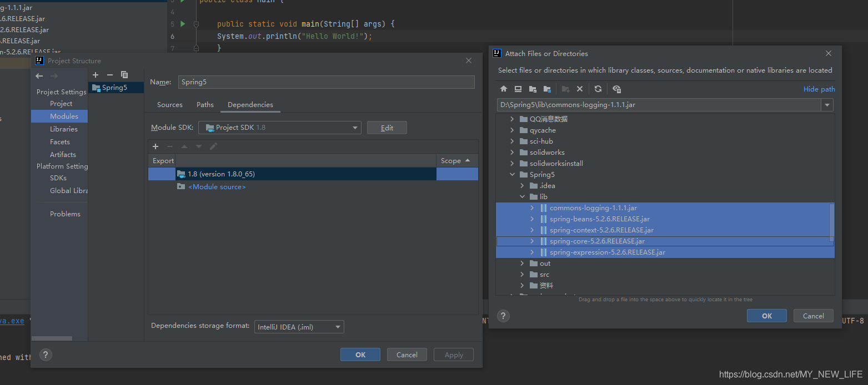Switch to Sources tab
The image size is (868, 385).
click(170, 104)
